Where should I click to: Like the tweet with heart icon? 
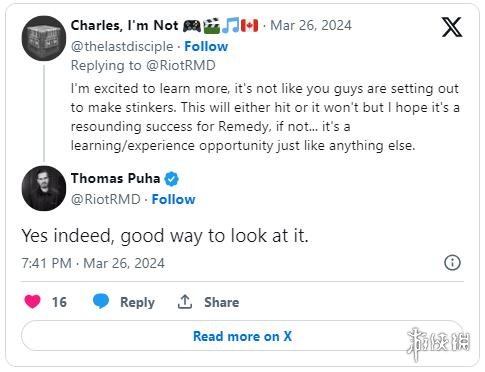[32, 302]
